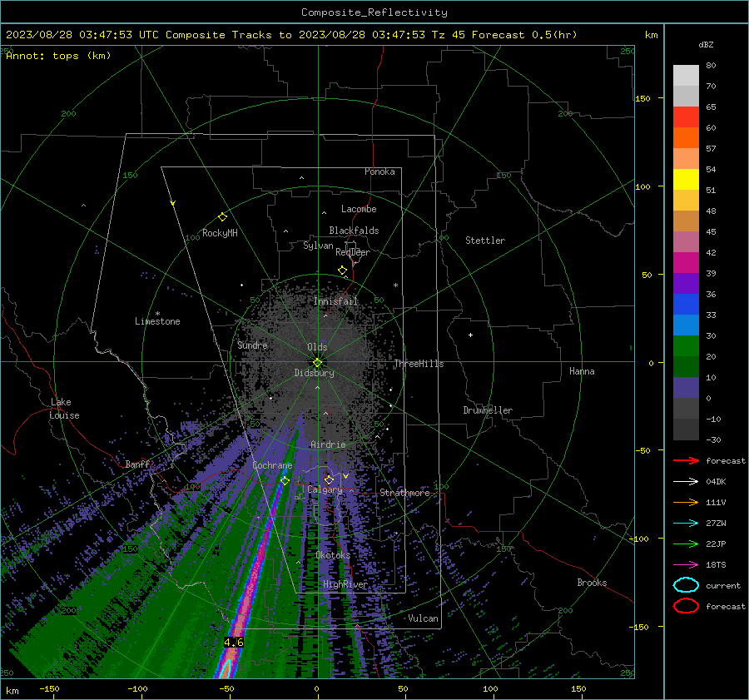Viewport: 749px width, 700px height.
Task: Click the white 04DK arrow legend entry
Action: coord(686,481)
